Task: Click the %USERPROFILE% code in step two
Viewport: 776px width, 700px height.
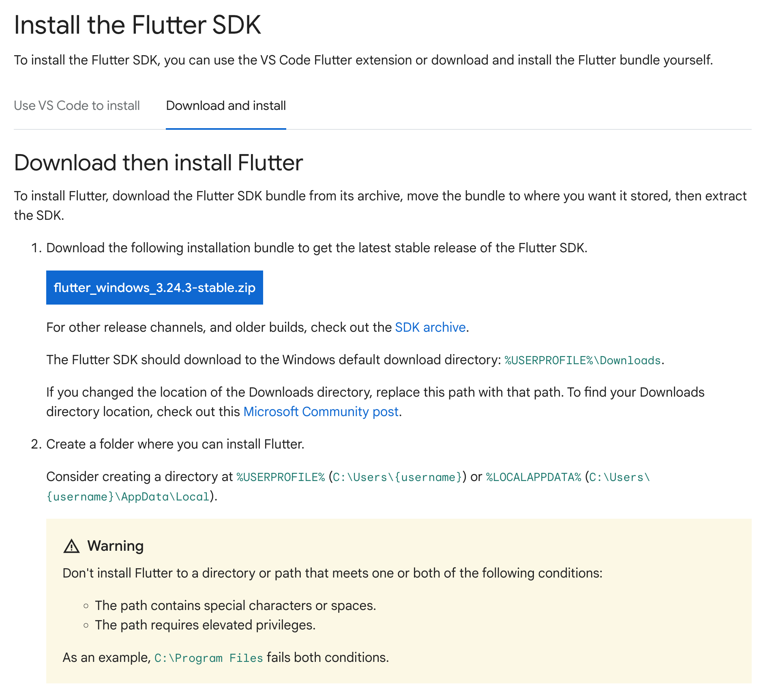Action: coord(281,477)
